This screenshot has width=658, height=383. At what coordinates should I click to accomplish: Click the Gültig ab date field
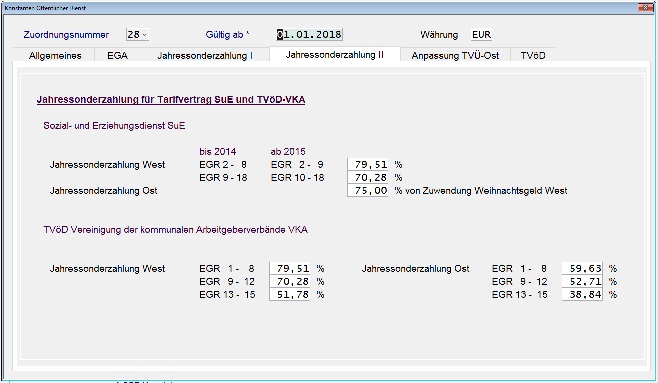[309, 34]
